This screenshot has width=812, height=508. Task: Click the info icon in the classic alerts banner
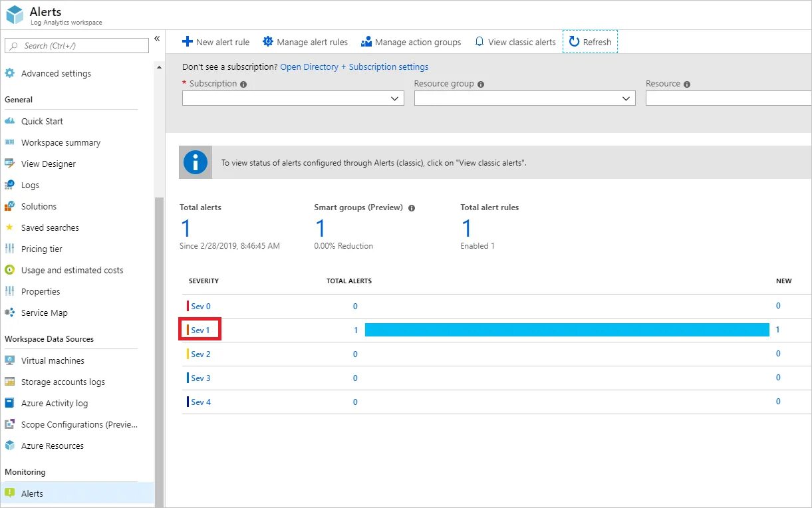point(196,162)
